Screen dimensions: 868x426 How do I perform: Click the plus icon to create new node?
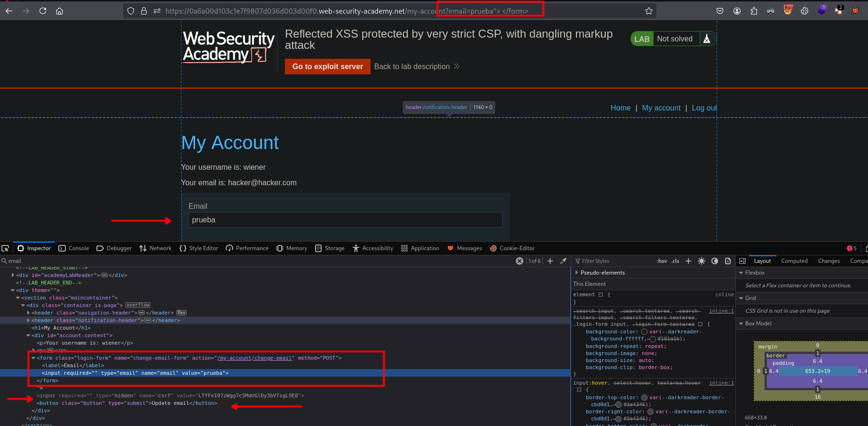(x=550, y=261)
